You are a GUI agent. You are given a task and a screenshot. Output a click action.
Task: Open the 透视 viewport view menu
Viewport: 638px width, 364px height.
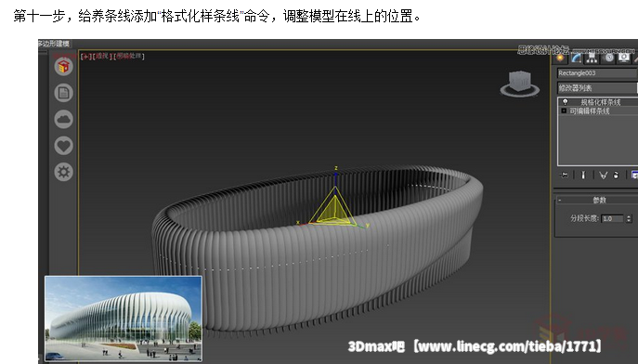(102, 57)
